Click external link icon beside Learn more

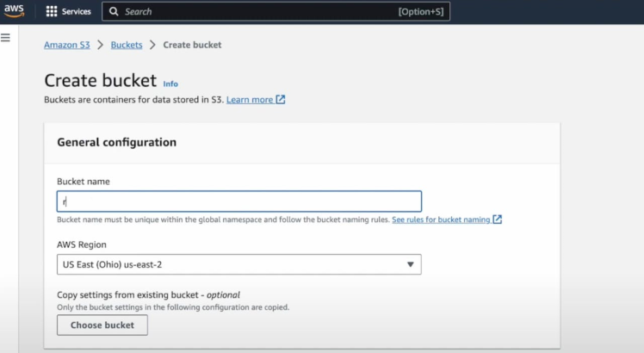281,100
